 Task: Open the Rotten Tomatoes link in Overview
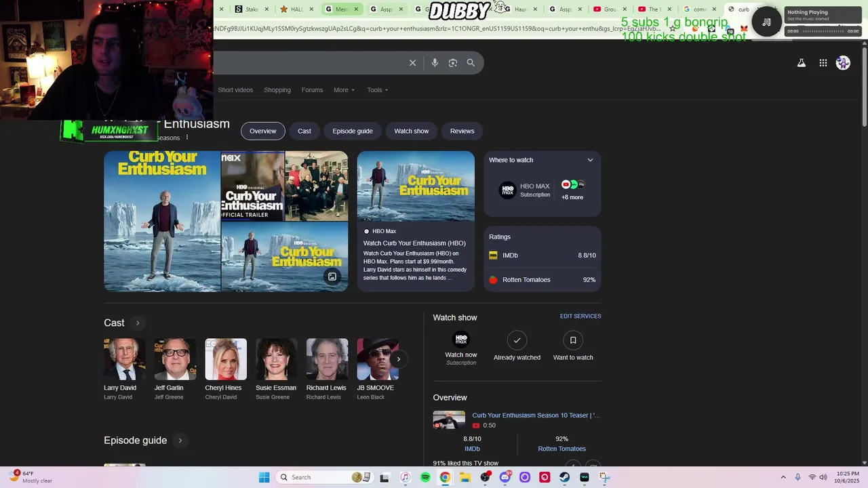click(x=561, y=449)
